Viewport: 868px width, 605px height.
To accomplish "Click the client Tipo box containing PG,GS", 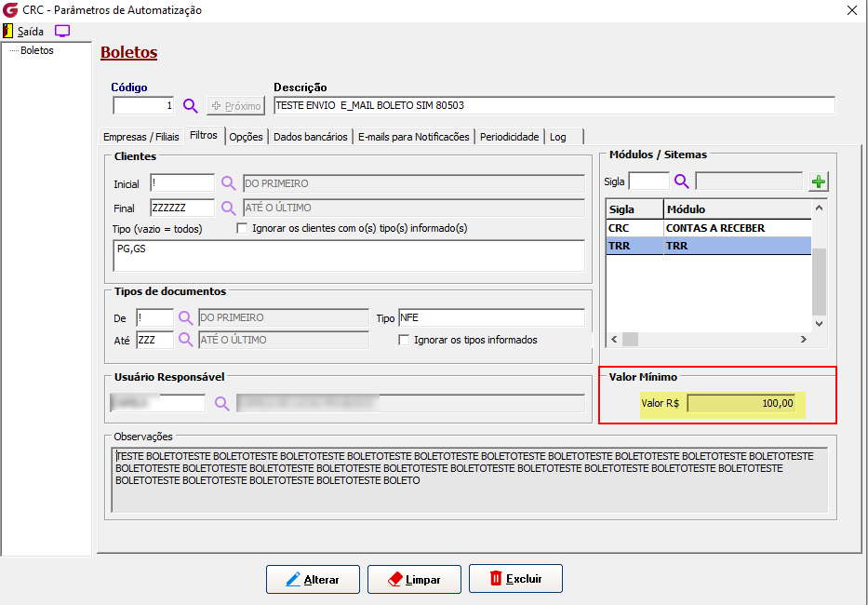I will [x=349, y=255].
